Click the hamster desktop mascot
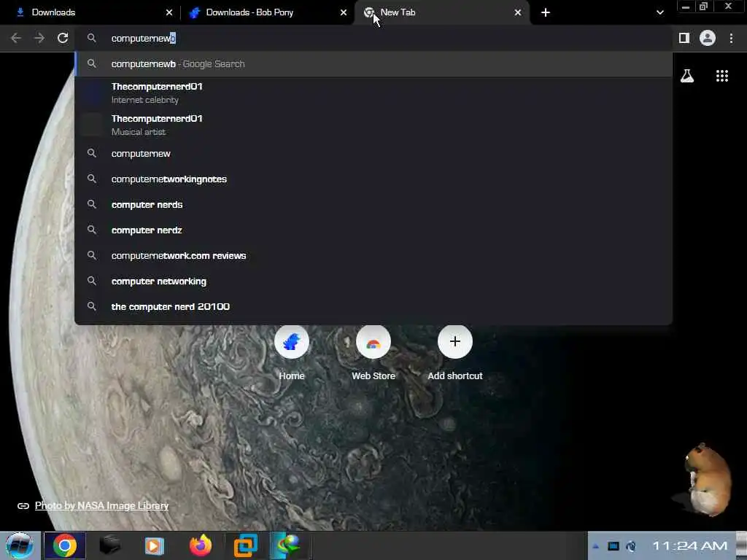Image resolution: width=747 pixels, height=560 pixels. pyautogui.click(x=707, y=480)
